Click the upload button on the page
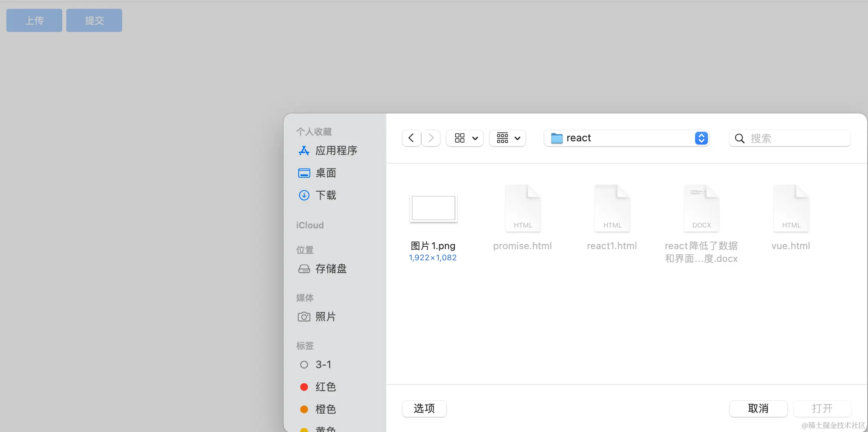 click(34, 20)
